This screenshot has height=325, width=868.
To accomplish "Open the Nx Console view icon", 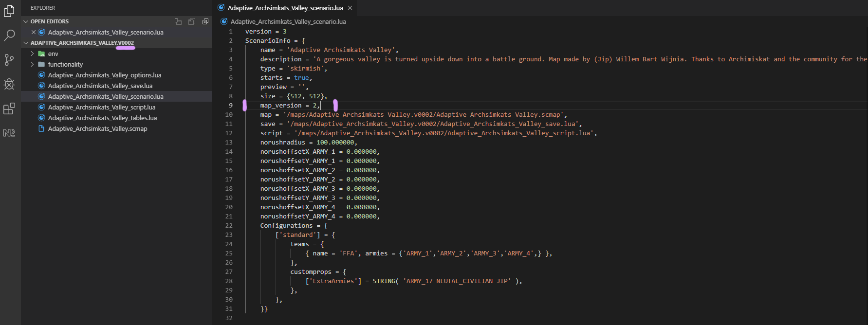I will (x=9, y=132).
